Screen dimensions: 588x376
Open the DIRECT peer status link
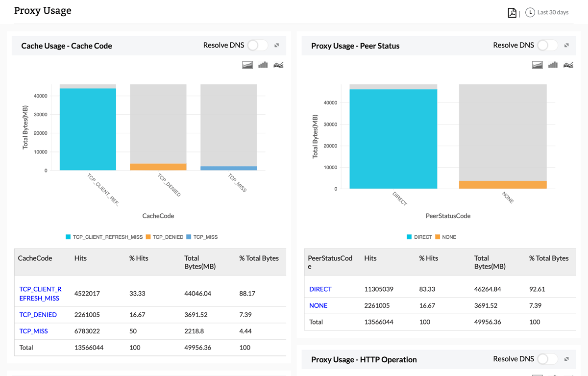point(320,289)
